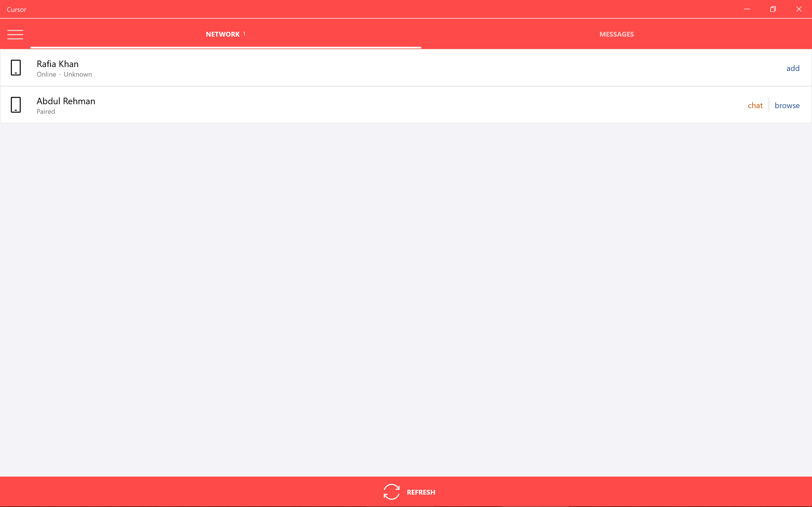Click the Rafia Khan name label
812x507 pixels.
click(x=57, y=64)
